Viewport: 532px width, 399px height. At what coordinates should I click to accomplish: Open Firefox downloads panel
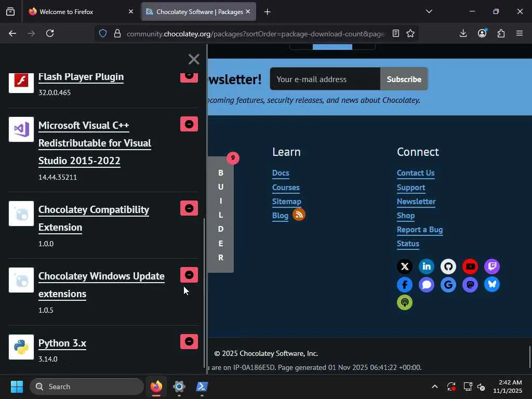click(463, 33)
